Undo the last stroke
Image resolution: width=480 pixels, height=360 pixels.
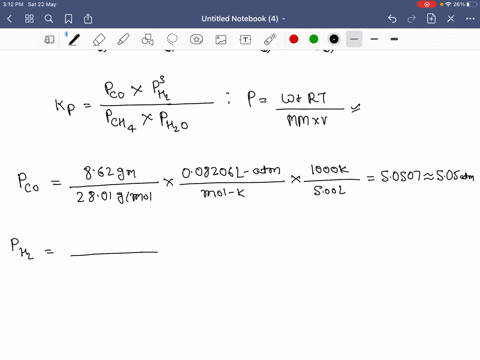[392, 19]
